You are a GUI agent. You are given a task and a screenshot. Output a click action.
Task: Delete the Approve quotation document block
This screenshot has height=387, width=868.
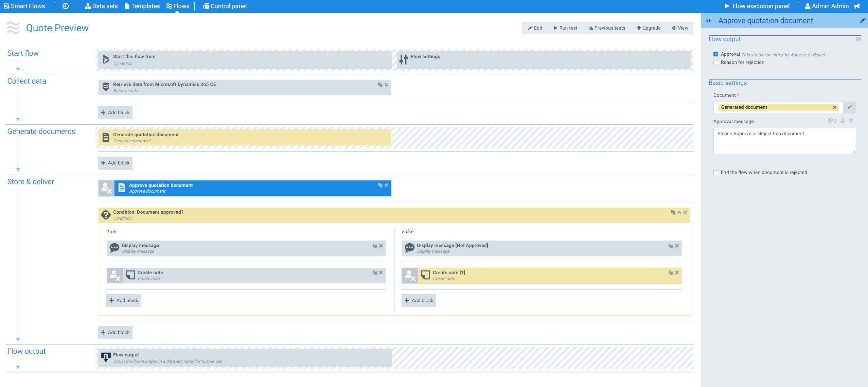pos(386,185)
